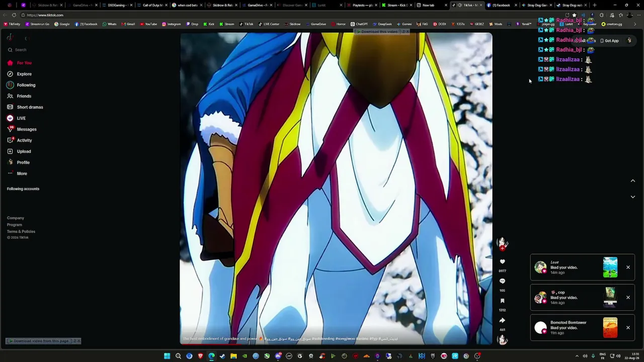Click the Following accounts heading
This screenshot has width=644, height=362.
point(23,189)
